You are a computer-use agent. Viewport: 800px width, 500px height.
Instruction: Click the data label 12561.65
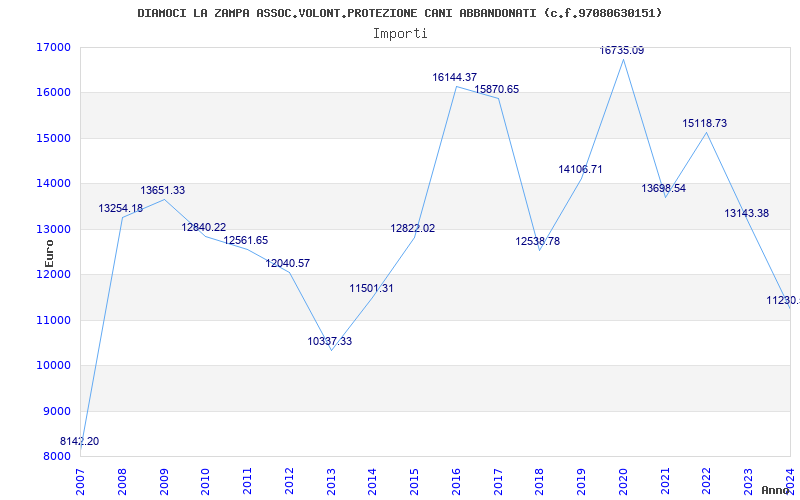[245, 240]
